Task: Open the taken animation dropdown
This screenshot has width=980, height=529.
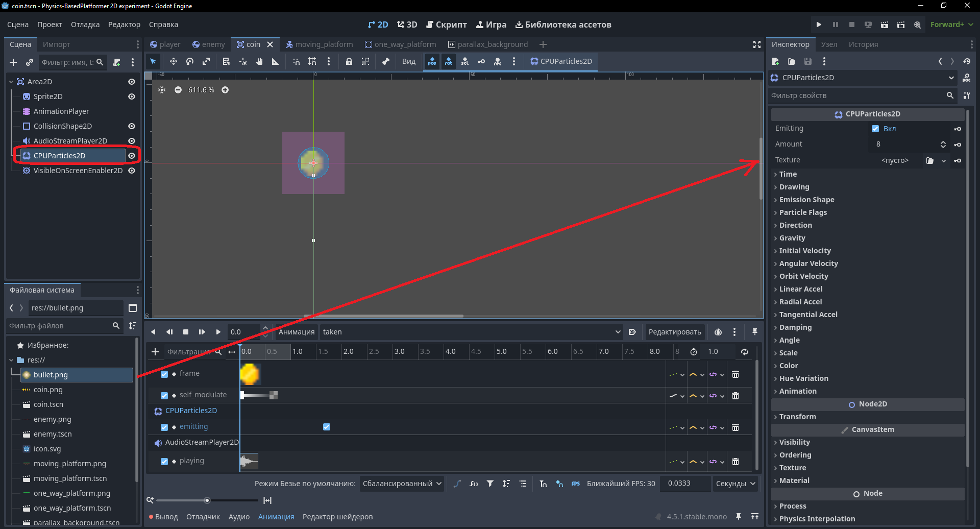Action: point(471,332)
